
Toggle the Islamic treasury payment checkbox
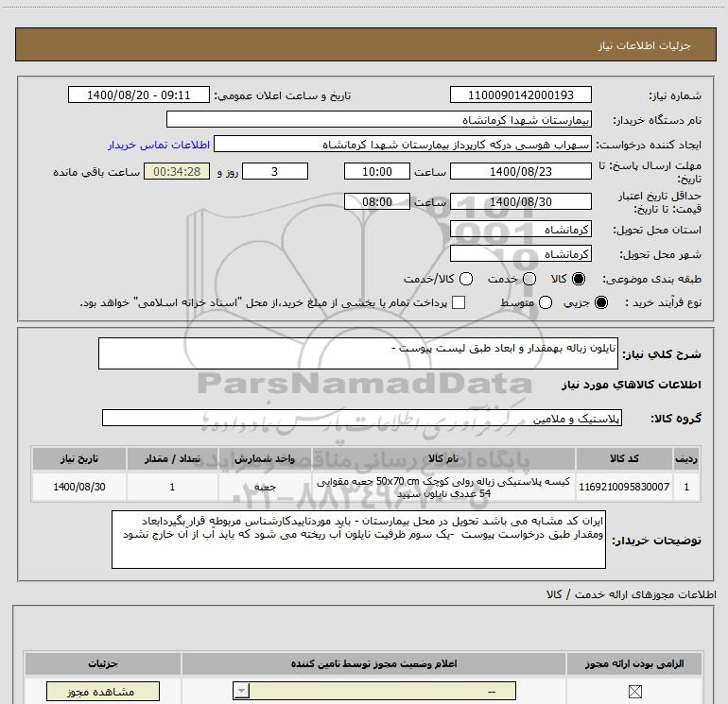coord(459,302)
